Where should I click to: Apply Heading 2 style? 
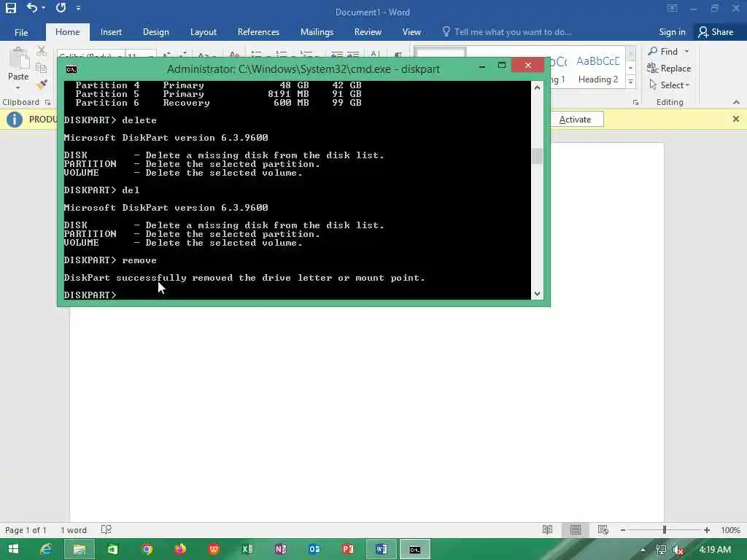pos(598,69)
